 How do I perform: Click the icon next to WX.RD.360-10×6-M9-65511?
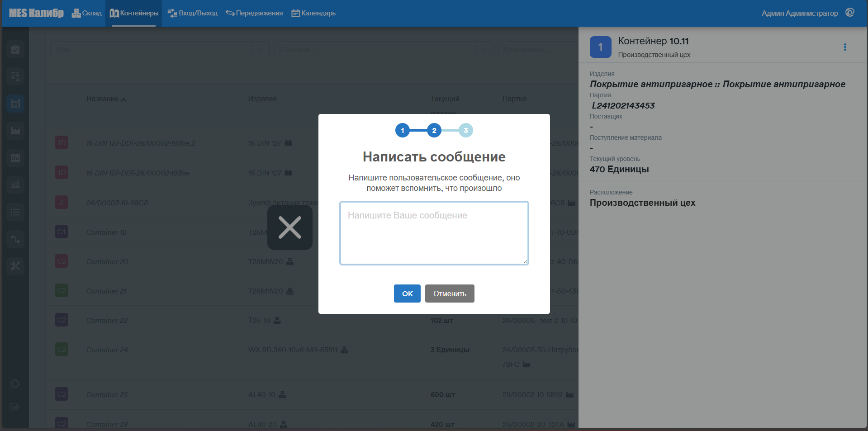[x=344, y=350]
